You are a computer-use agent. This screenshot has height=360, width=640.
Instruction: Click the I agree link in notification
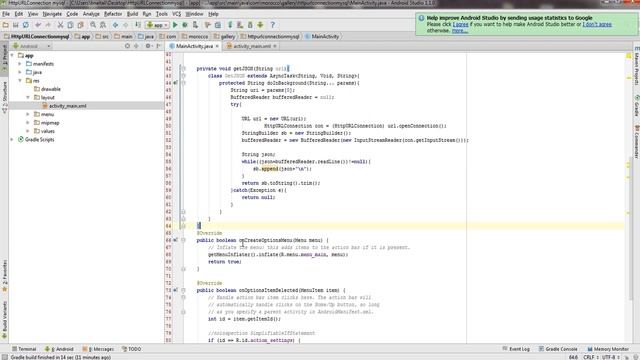click(460, 24)
